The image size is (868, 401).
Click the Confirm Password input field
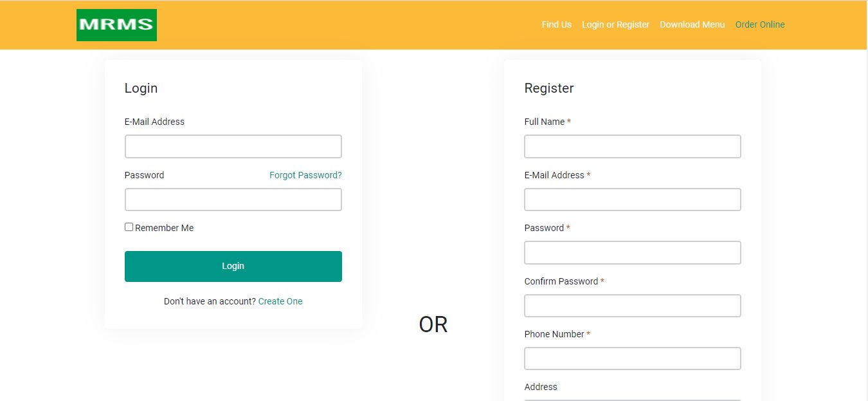[632, 306]
